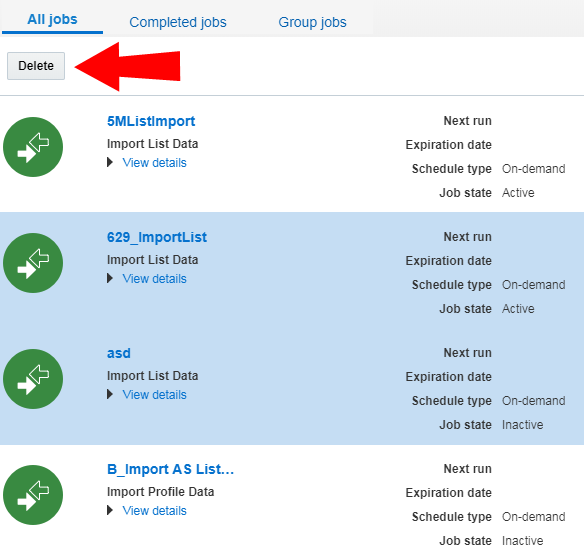This screenshot has width=584, height=549.
Task: Click Next run label of asd job
Action: coord(467,353)
